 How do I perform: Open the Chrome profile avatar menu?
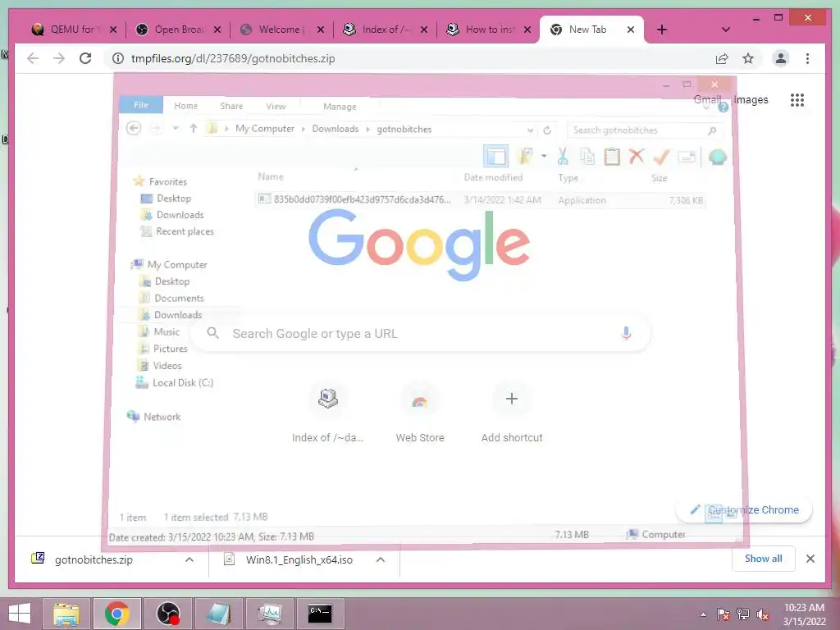(781, 58)
